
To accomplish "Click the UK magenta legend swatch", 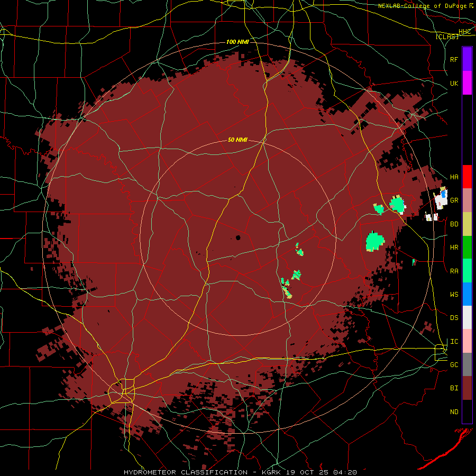I will click(467, 83).
